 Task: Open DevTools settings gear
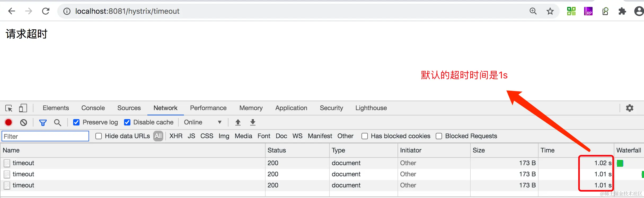(x=629, y=108)
